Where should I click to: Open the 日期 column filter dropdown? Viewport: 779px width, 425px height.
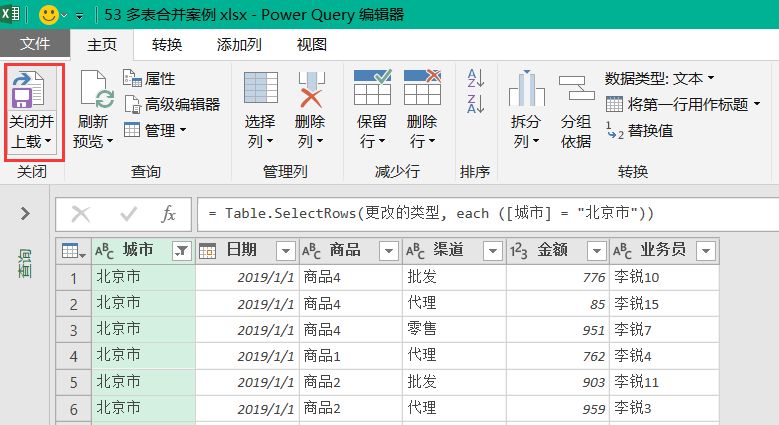pyautogui.click(x=286, y=251)
